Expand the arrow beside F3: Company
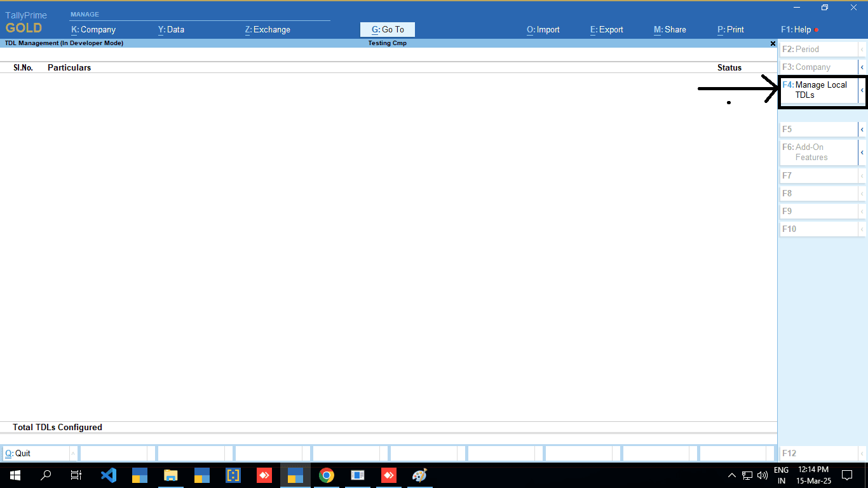 pyautogui.click(x=862, y=67)
